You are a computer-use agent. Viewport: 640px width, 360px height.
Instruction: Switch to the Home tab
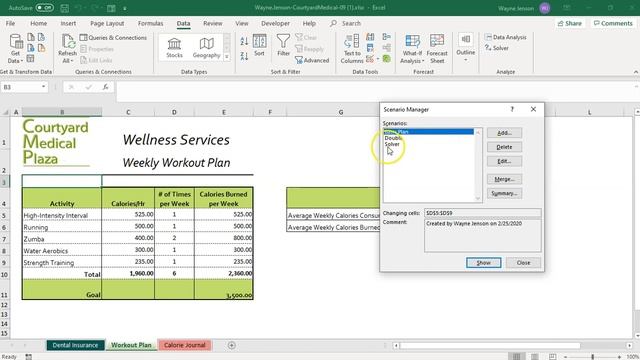pos(38,23)
